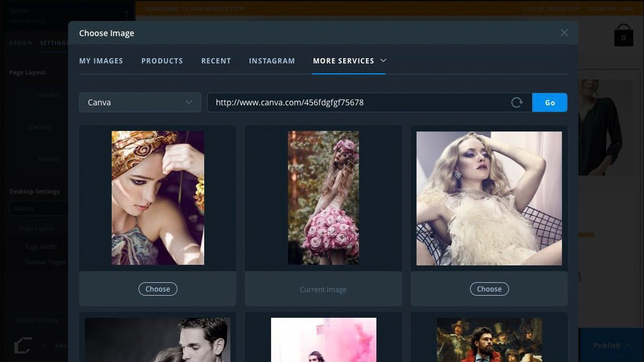Viewport: 644px width, 362px height.
Task: Choose the headscarf woman image
Action: coord(158,289)
